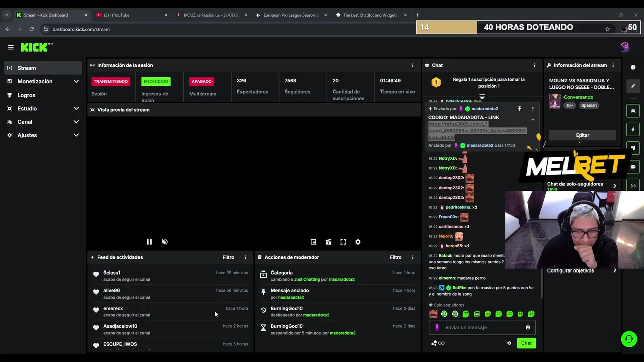Viewport: 644px width, 362px height.
Task: Click the Just Chatting category thumbnail
Action: pos(555,101)
